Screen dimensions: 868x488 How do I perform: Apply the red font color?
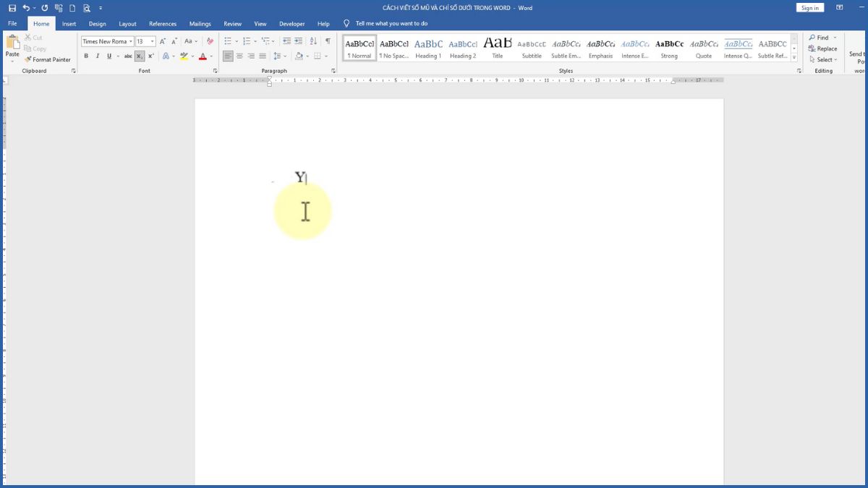pos(203,56)
